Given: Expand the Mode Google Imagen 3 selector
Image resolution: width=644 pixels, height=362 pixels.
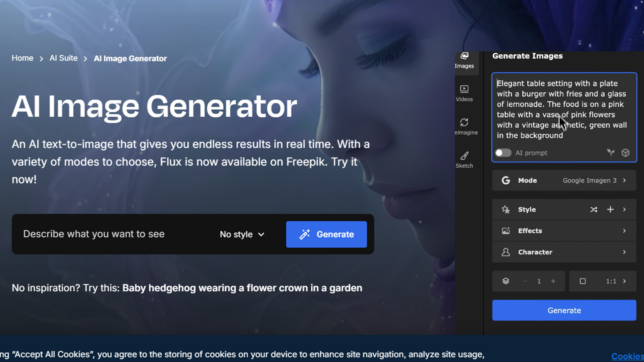Looking at the screenshot, I should click(564, 180).
